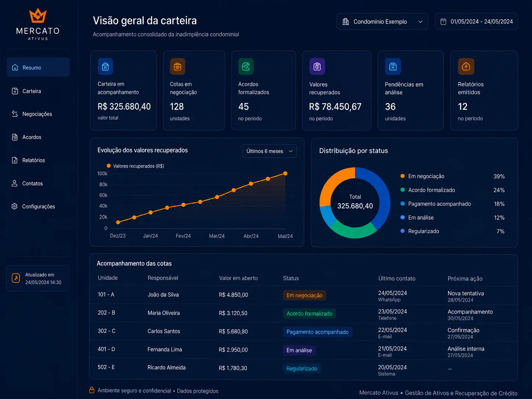
Task: Open the Acordos menu item
Action: [32, 137]
